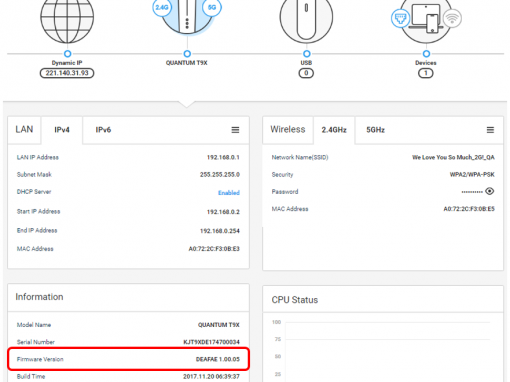
Task: Click Firmware Version DEAFAE 1.00.05
Action: [218, 359]
